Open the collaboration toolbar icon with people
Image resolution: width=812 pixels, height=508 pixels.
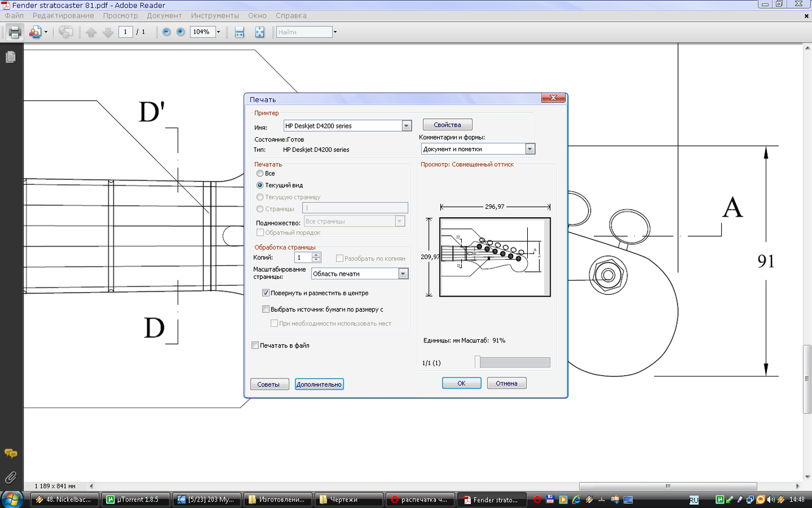tap(35, 32)
